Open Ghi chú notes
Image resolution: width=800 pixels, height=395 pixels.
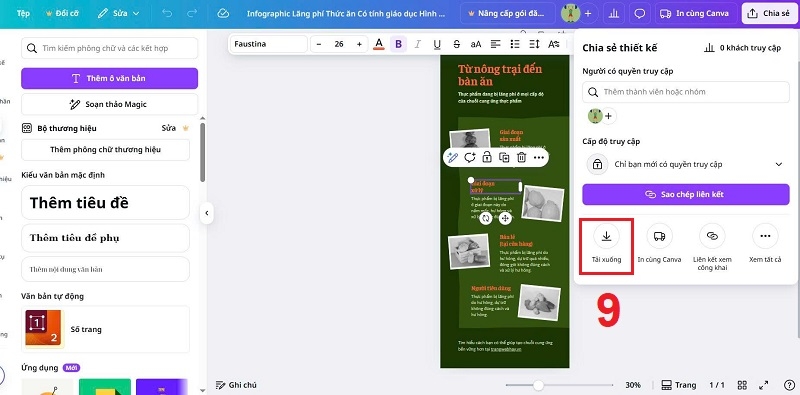pyautogui.click(x=236, y=385)
